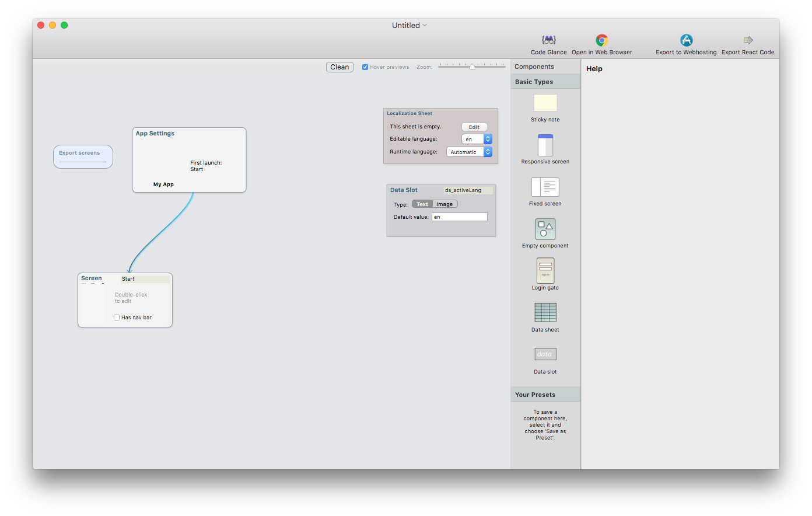The height and width of the screenshot is (516, 812).
Task: Click Export to Webhosting icon
Action: coord(686,40)
